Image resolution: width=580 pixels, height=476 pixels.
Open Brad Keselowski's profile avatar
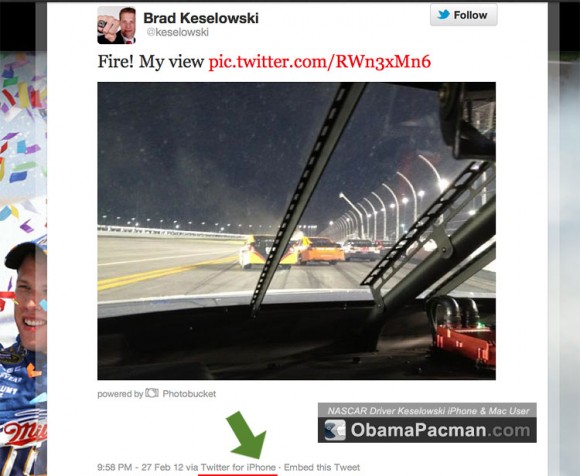coord(116,25)
